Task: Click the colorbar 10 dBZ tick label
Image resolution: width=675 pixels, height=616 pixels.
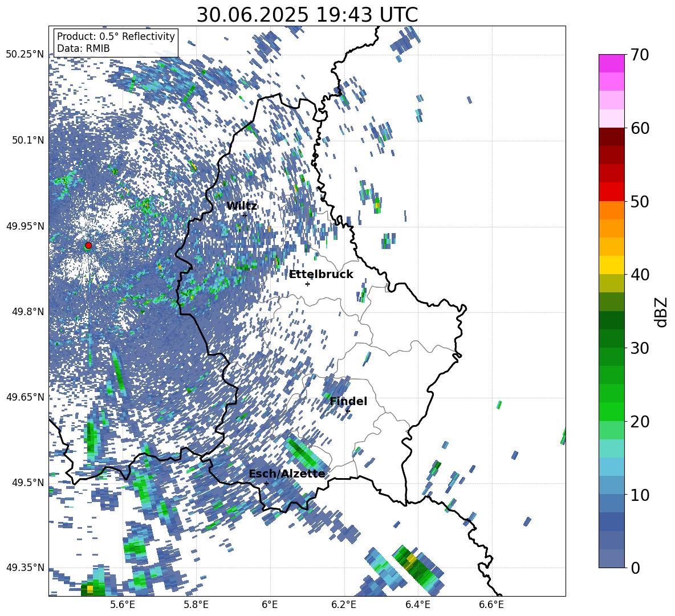Action: (x=640, y=495)
